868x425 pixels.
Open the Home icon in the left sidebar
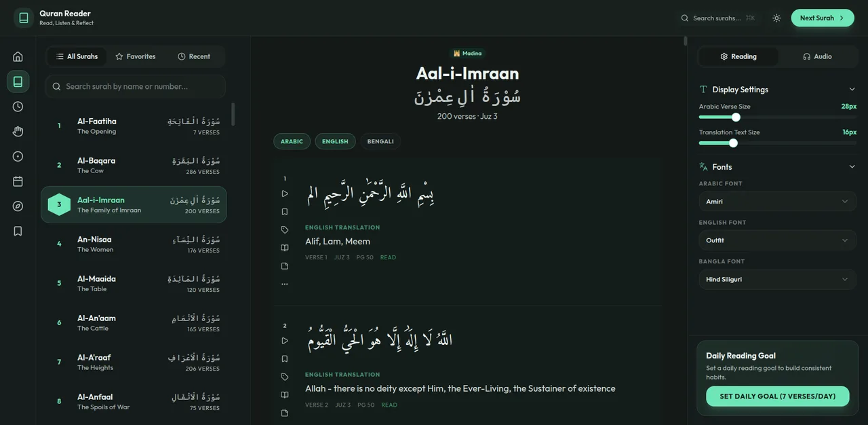(x=18, y=56)
